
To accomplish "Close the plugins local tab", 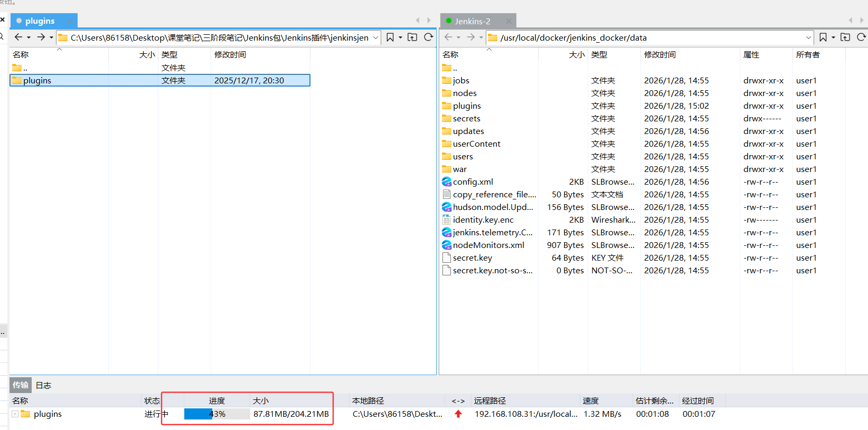I will click(x=70, y=21).
